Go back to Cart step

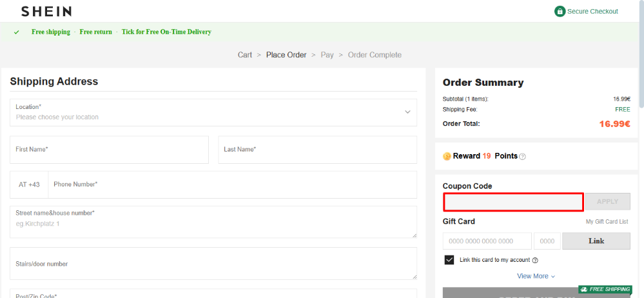pyautogui.click(x=245, y=55)
